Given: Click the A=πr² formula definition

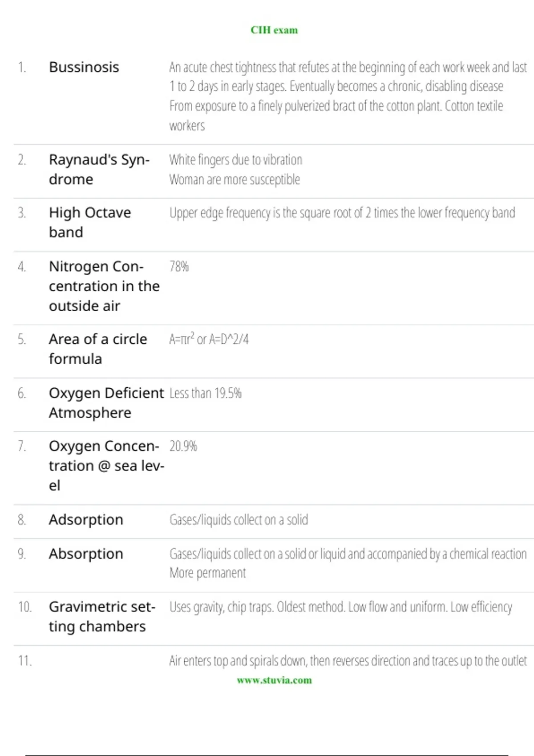Looking at the screenshot, I should (209, 339).
